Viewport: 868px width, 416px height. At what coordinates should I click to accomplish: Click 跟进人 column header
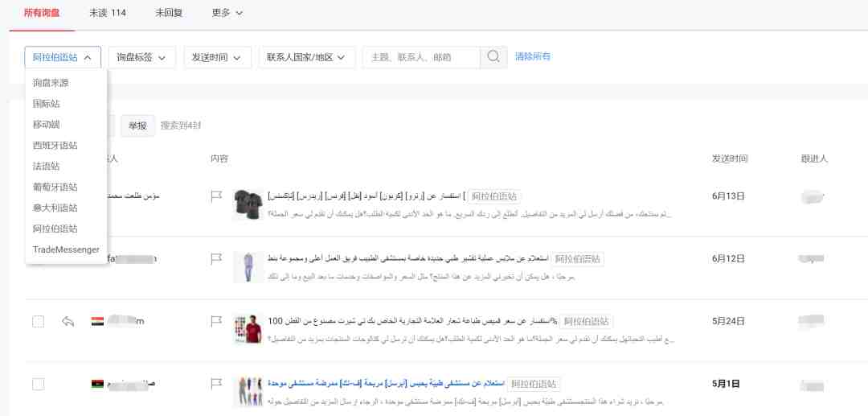814,159
